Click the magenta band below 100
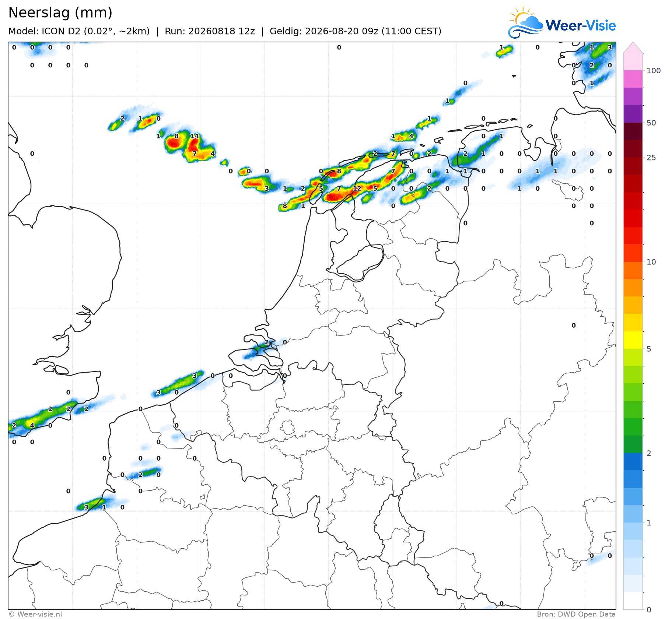 click(x=633, y=79)
